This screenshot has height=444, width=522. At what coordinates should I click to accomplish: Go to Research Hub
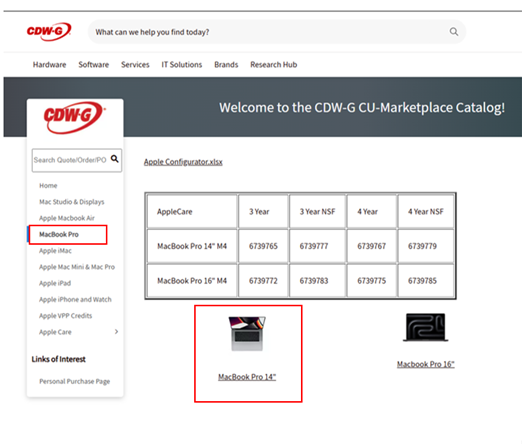[x=273, y=65]
